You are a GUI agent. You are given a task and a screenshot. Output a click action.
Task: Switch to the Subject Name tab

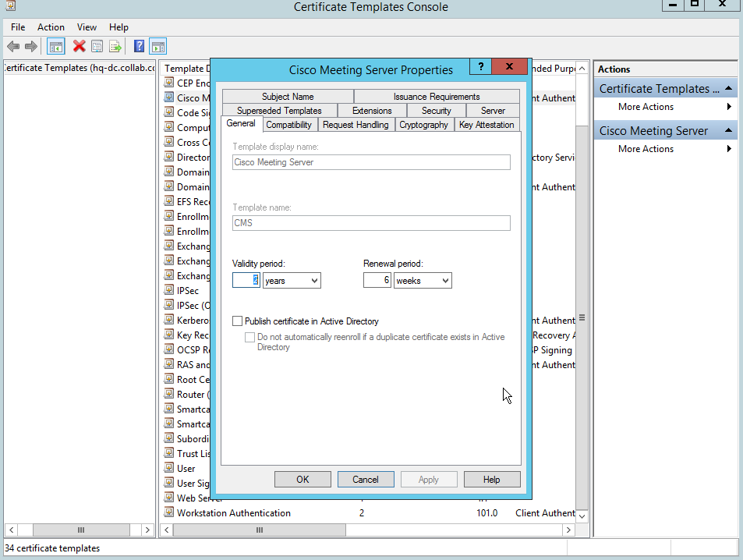pos(288,96)
